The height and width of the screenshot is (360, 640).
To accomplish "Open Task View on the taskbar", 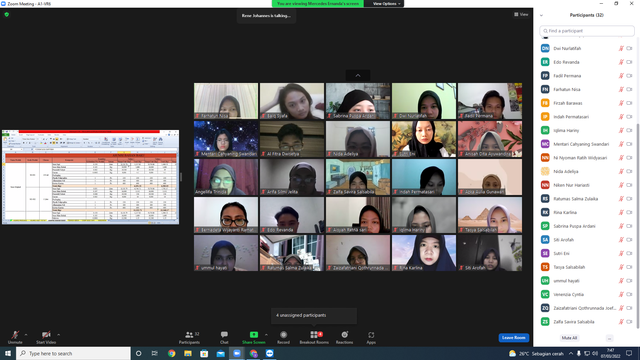I will (155, 353).
